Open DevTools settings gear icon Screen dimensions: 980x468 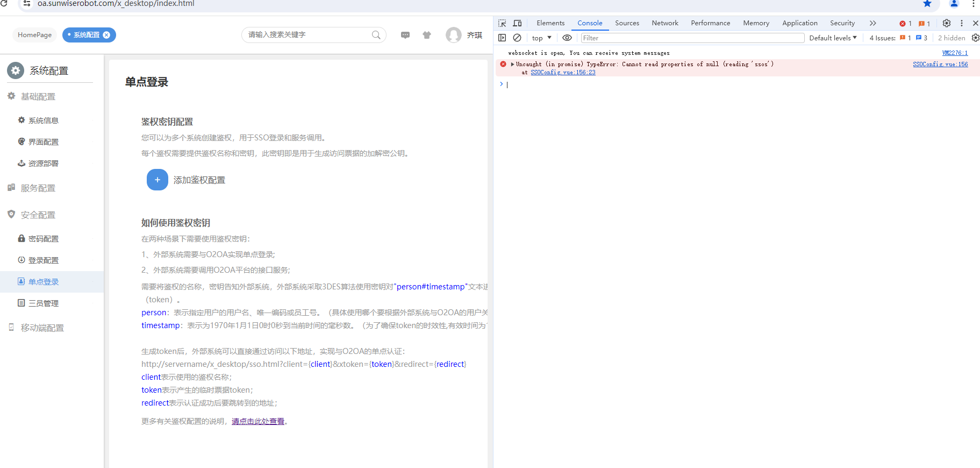[x=947, y=23]
